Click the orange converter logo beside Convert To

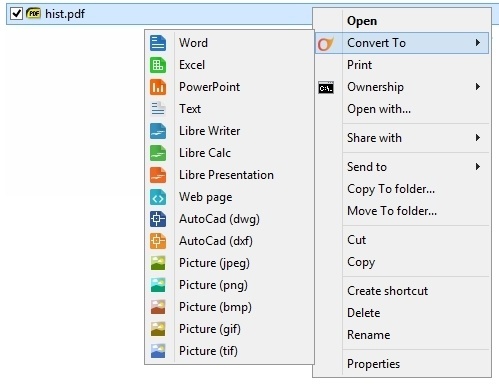[x=325, y=44]
